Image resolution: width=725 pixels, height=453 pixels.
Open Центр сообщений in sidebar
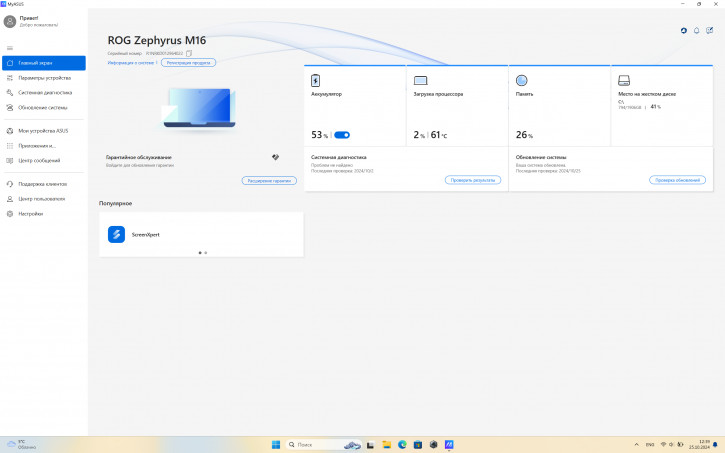click(x=44, y=160)
